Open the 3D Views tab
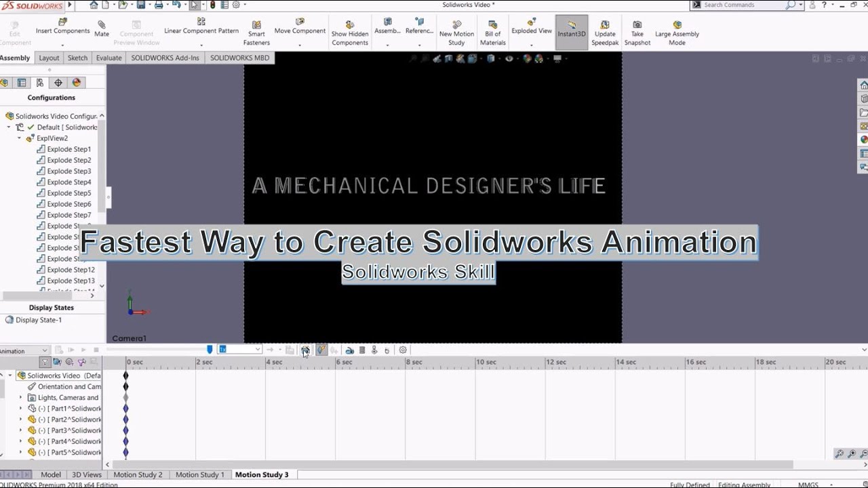 click(87, 474)
